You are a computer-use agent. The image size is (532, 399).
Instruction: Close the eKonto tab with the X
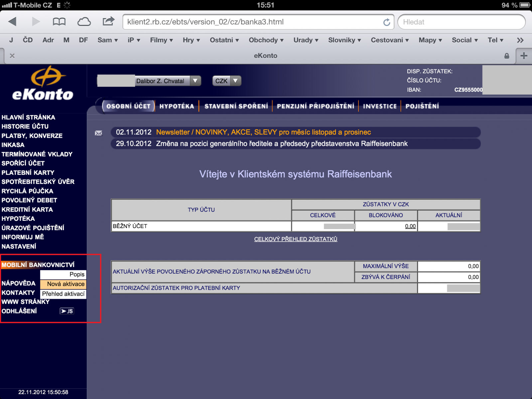(x=12, y=56)
